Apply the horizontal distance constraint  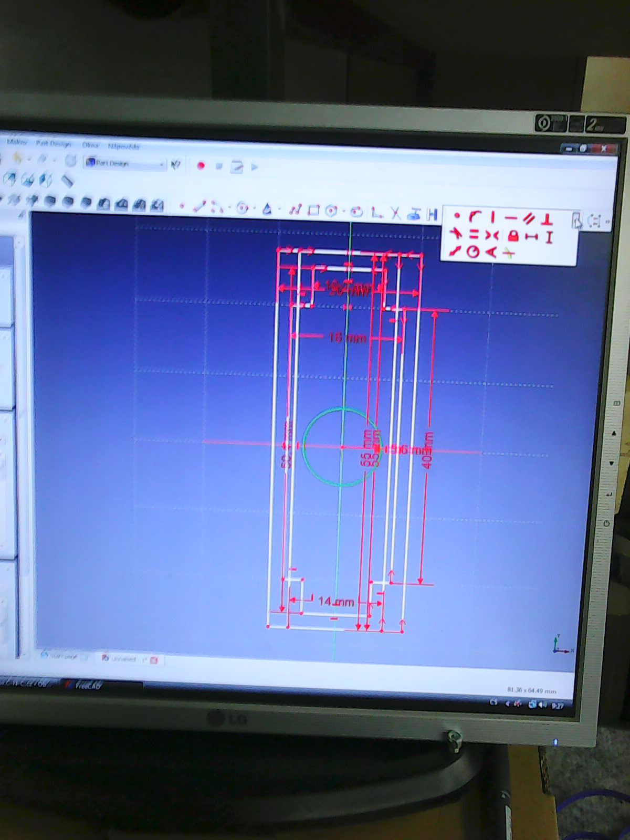[532, 237]
